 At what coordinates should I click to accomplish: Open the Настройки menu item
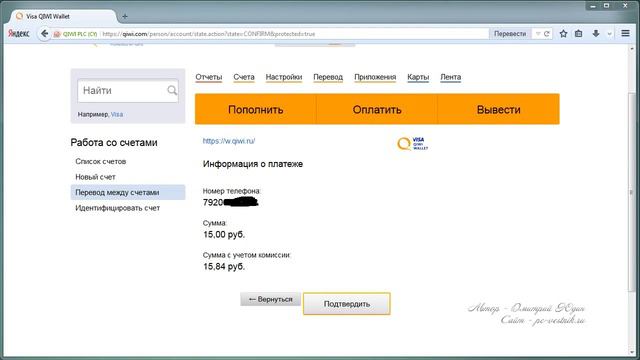click(284, 77)
